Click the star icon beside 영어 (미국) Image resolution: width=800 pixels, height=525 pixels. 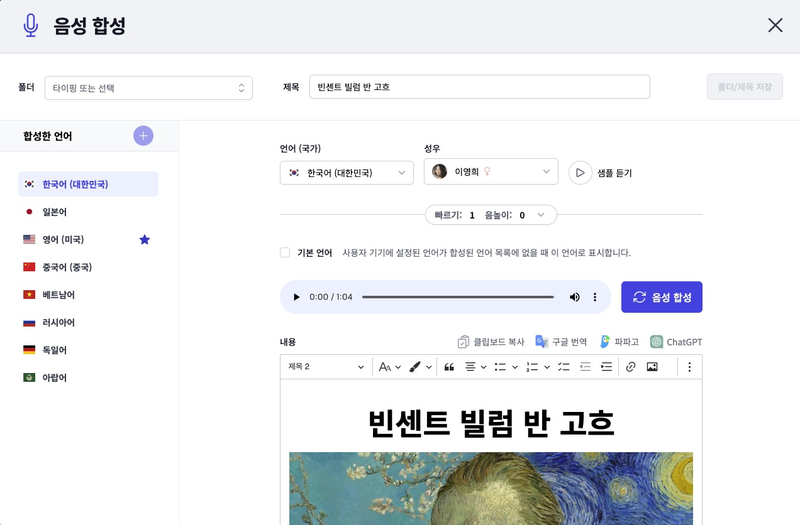145,239
